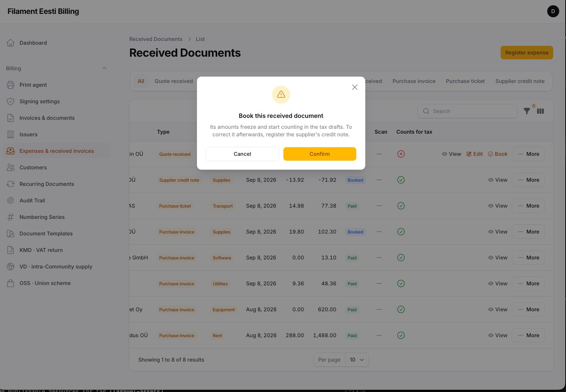Open Document Templates icon

point(11,234)
